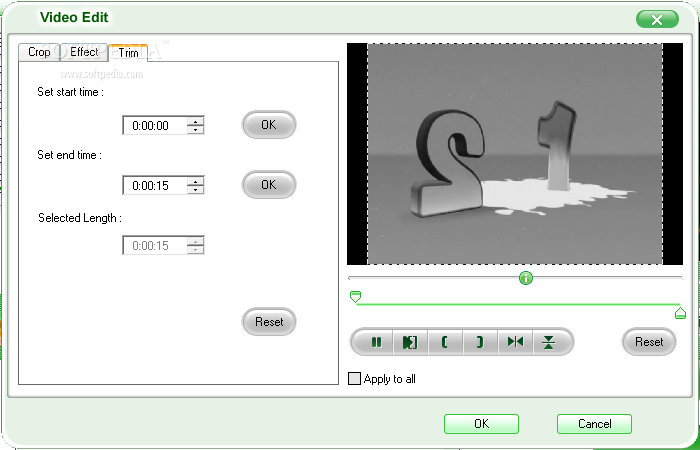
Task: Click the Selected Length field 0:00:15
Action: tap(155, 246)
